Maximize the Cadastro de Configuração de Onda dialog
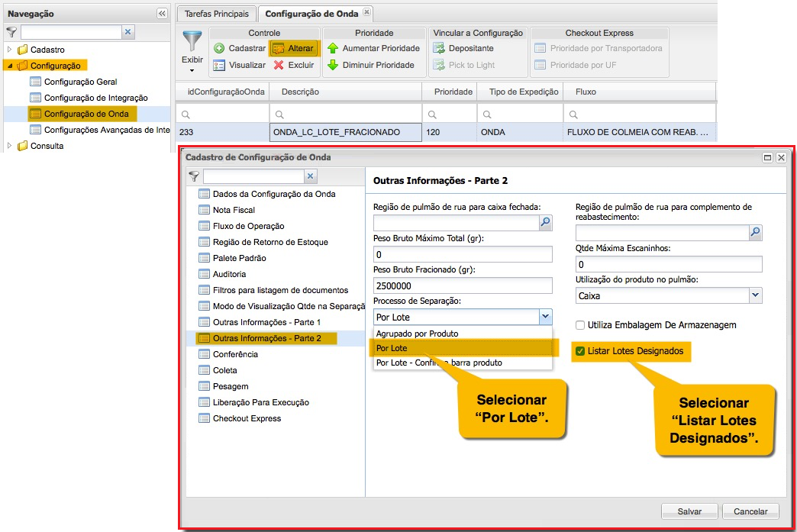 point(767,157)
